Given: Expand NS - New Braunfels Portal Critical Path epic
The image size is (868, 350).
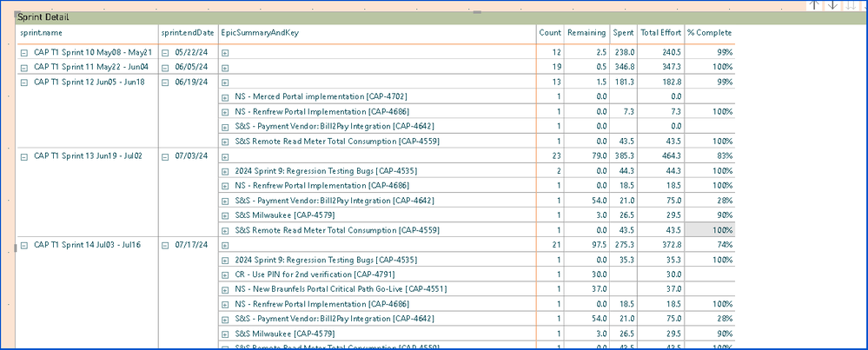Looking at the screenshot, I should pos(225,290).
